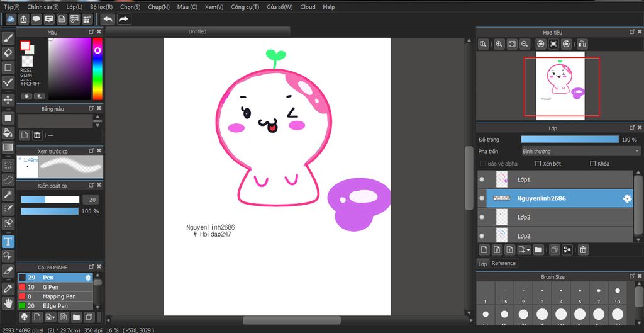Click the Undo arrow in toolbar
The height and width of the screenshot is (333, 644).
click(108, 19)
